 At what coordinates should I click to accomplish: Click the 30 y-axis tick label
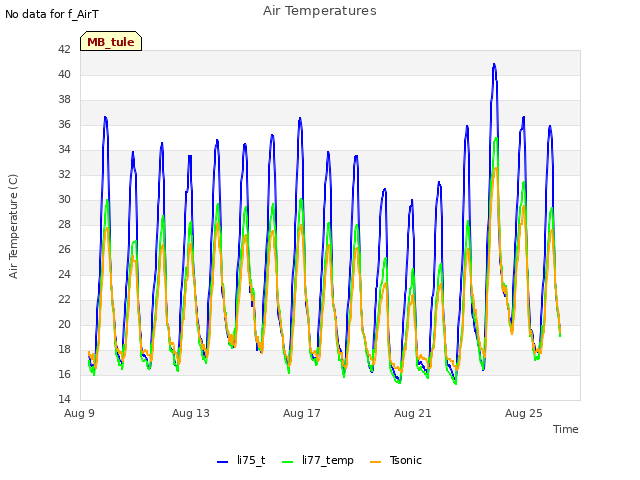pyautogui.click(x=64, y=199)
